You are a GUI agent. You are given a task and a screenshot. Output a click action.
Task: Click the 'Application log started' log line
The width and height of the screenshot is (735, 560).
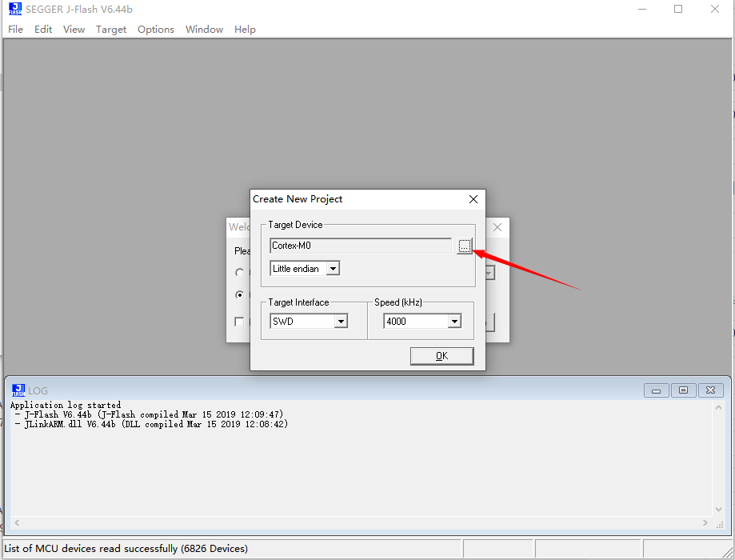66,405
